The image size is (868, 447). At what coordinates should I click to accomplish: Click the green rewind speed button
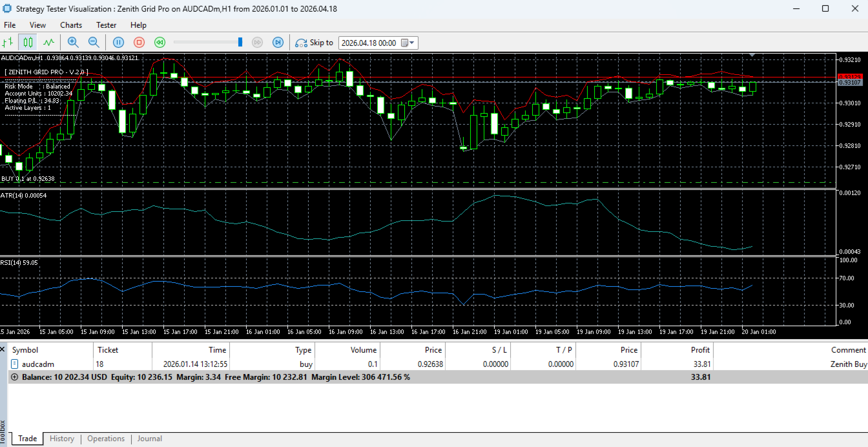coord(160,43)
